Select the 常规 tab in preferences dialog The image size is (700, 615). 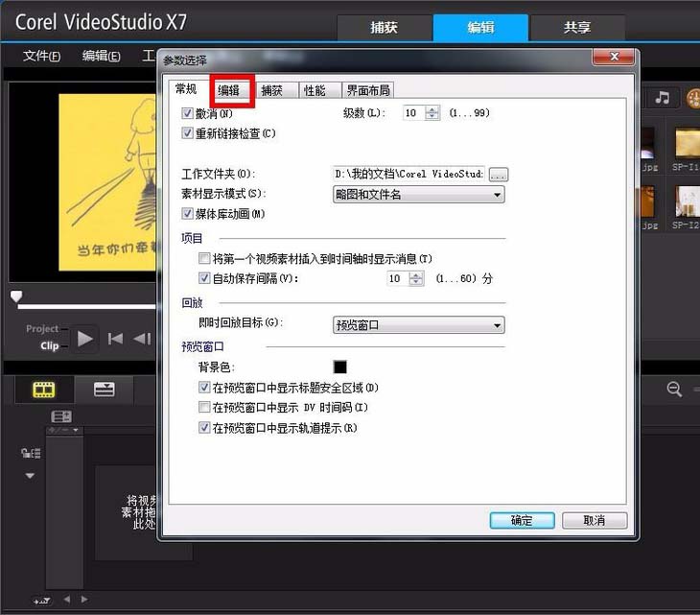[186, 89]
